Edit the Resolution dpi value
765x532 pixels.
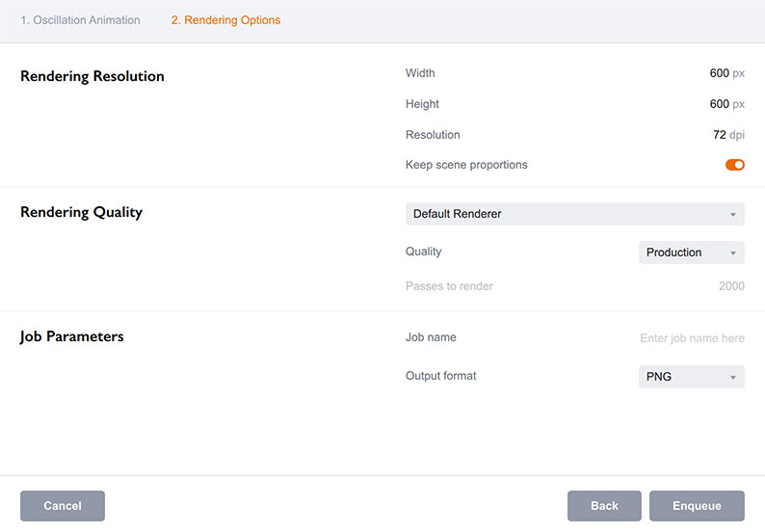(719, 135)
